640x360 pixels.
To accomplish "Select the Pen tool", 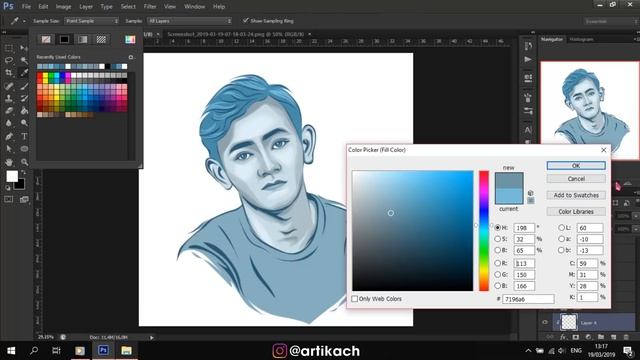I will (x=9, y=136).
